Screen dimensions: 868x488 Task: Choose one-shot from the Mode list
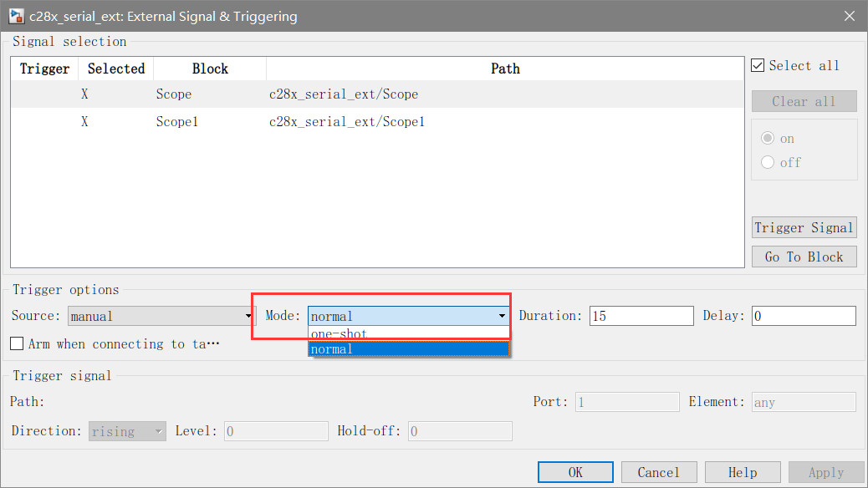409,333
